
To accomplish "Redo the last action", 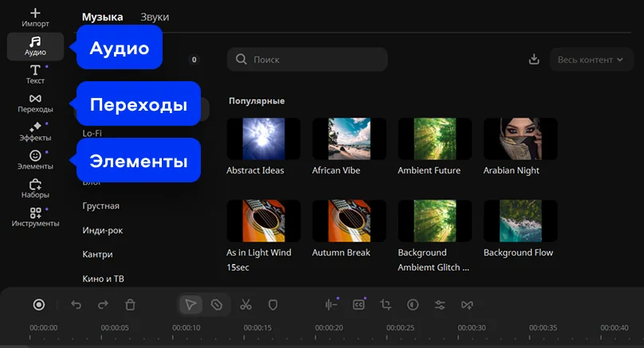I will point(103,305).
